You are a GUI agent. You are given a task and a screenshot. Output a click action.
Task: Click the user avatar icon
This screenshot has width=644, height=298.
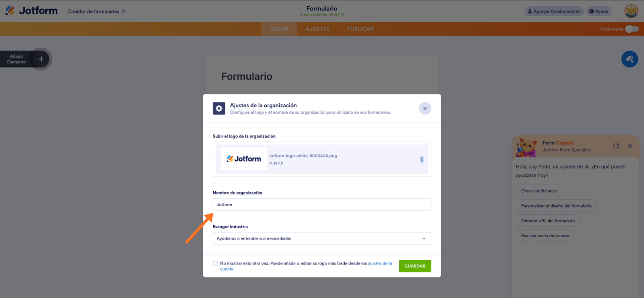(x=631, y=11)
